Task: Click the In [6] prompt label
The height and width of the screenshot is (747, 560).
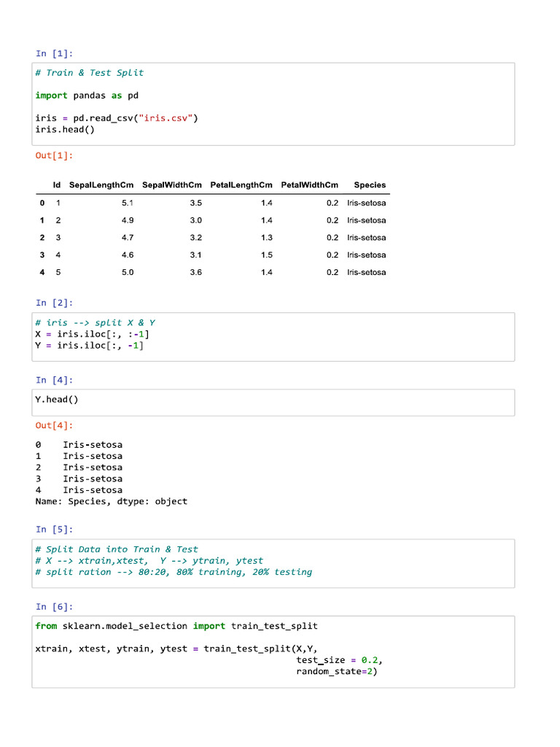Action: [55, 606]
